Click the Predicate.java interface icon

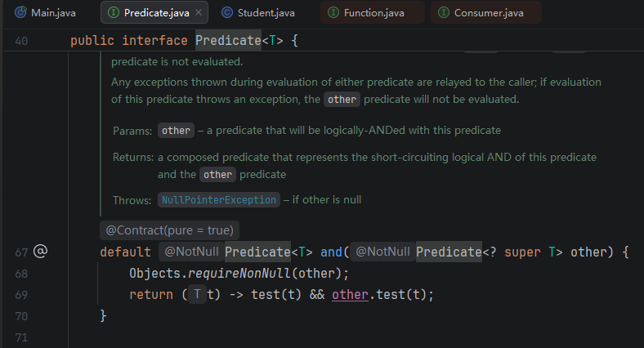click(x=114, y=13)
